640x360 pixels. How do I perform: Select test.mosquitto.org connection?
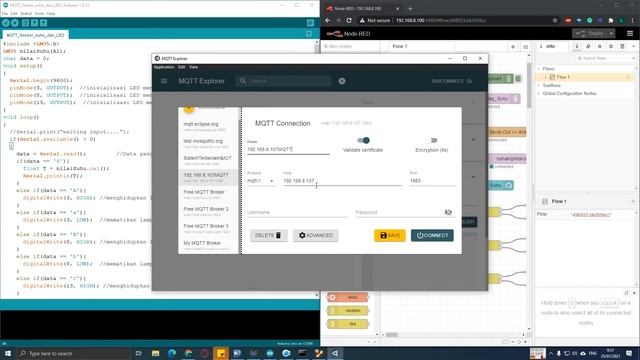208,143
